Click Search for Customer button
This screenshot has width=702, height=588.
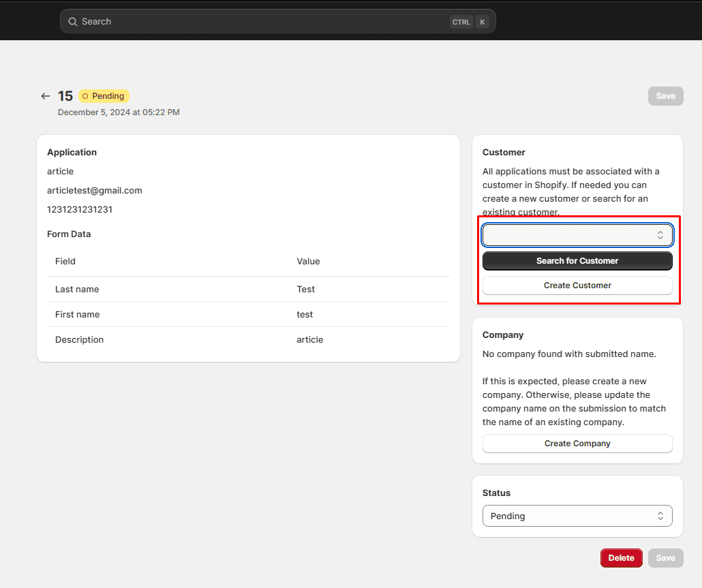[577, 261]
